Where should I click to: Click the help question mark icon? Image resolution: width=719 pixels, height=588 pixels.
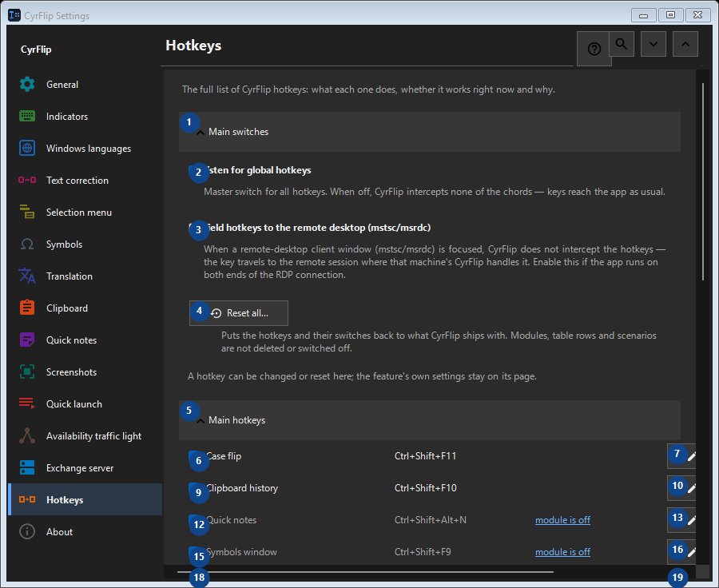[594, 49]
